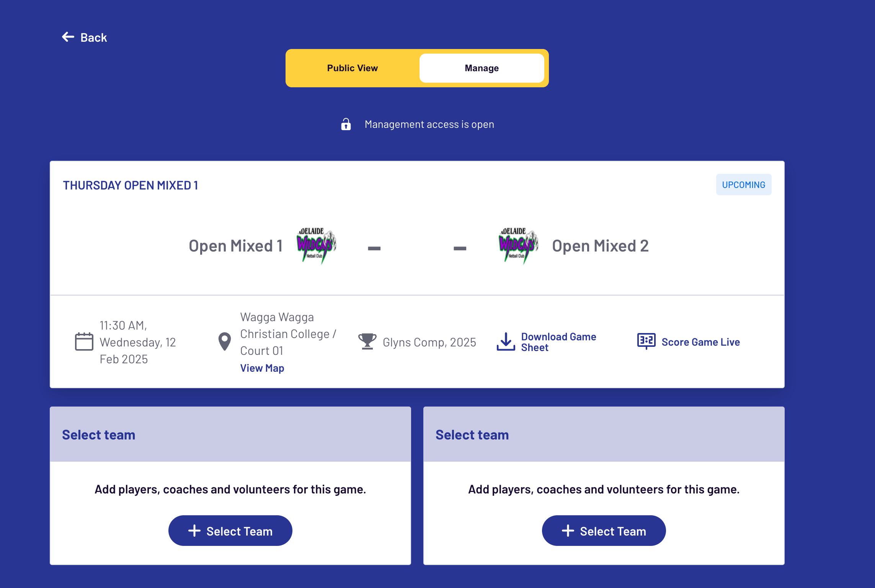
Task: Switch to the Public View tab
Action: click(353, 68)
